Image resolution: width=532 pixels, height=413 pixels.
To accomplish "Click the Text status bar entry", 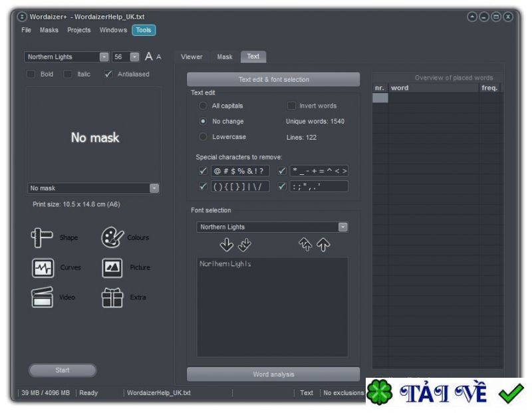I will pyautogui.click(x=307, y=392).
